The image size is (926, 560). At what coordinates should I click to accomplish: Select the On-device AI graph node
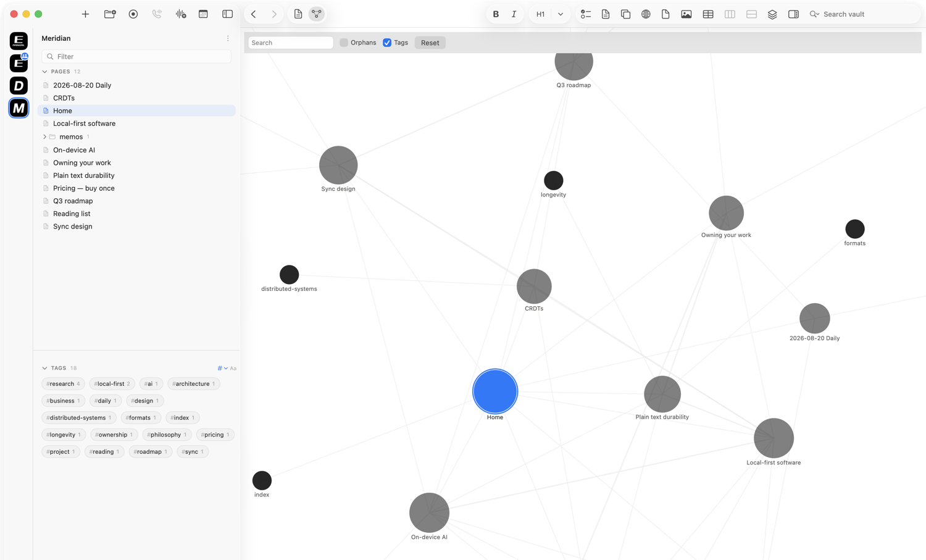429,512
